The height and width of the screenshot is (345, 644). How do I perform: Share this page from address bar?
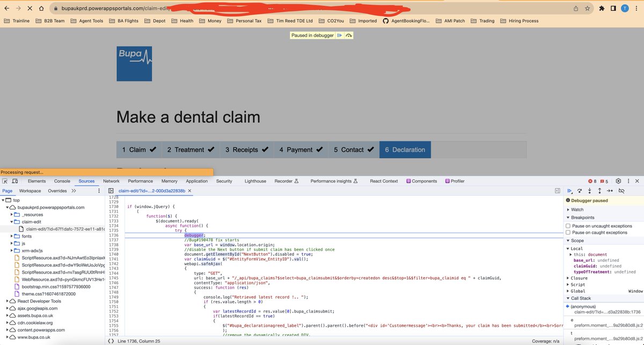[576, 9]
